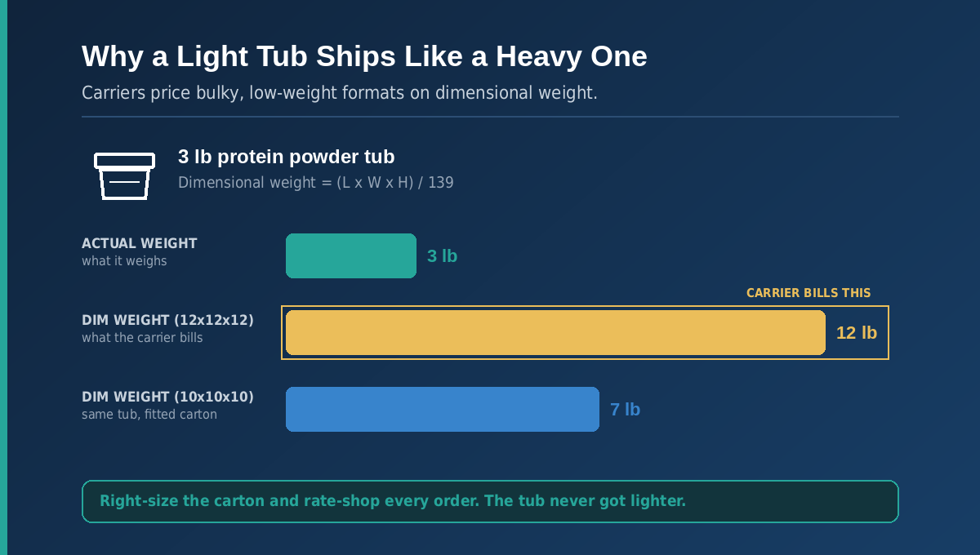Viewport: 980px width, 555px height.
Task: Click the DIM WEIGHT (10x10x10) label
Action: [167, 397]
